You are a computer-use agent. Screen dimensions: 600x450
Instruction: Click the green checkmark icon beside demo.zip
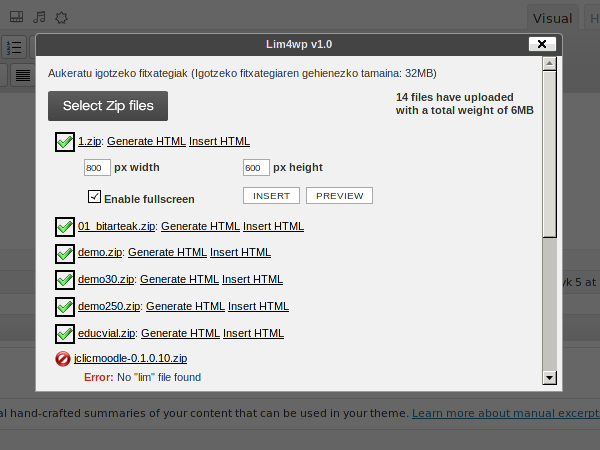(x=65, y=253)
